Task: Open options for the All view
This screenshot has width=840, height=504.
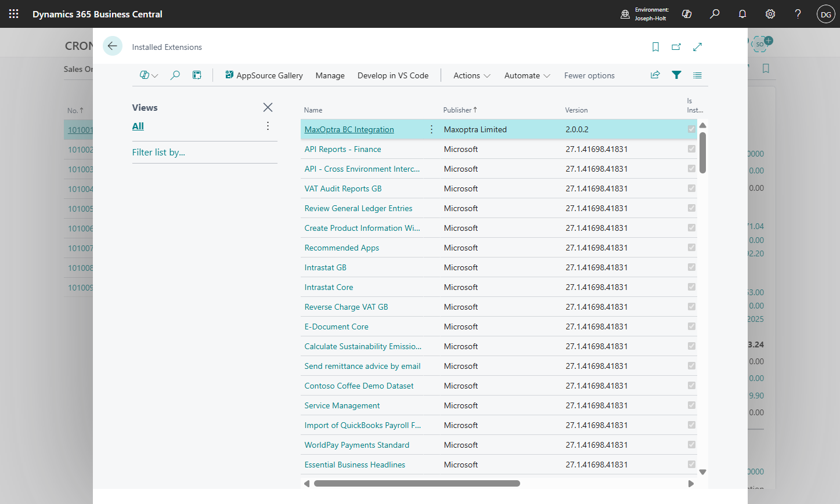Action: click(268, 126)
